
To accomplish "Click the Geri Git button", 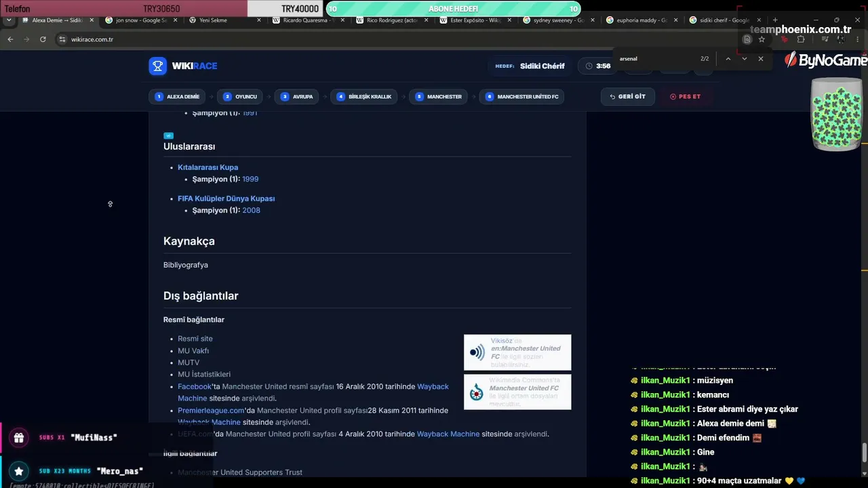I will (627, 97).
